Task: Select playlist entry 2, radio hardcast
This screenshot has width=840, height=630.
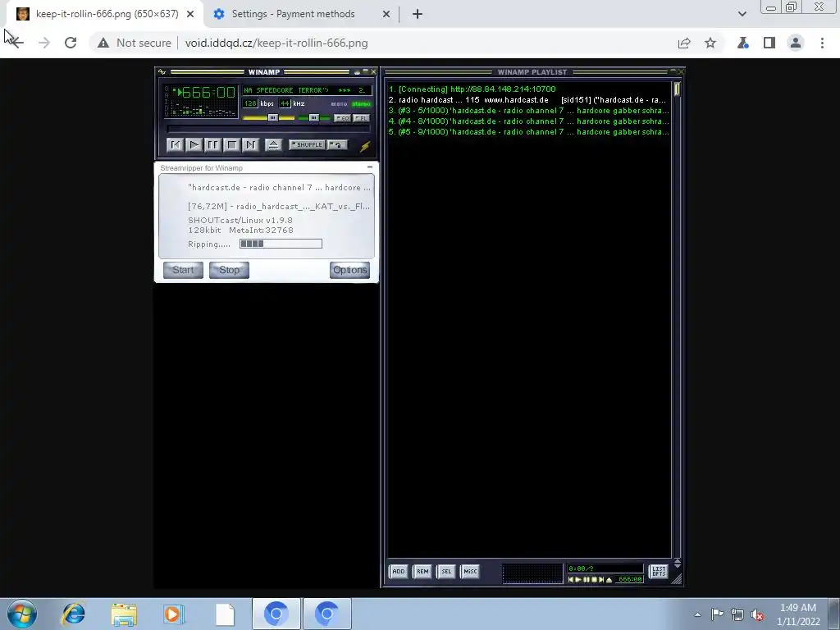Action: coord(529,99)
